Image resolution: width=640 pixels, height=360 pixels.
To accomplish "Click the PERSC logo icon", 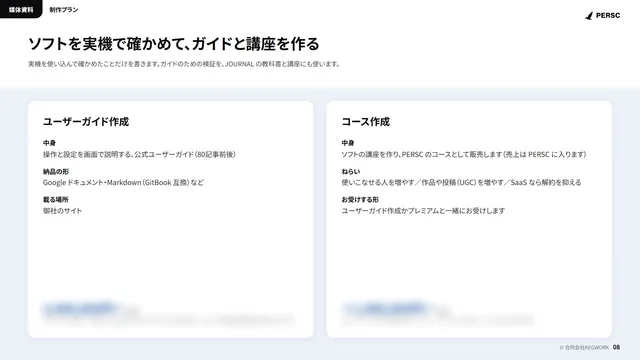I will (x=589, y=16).
